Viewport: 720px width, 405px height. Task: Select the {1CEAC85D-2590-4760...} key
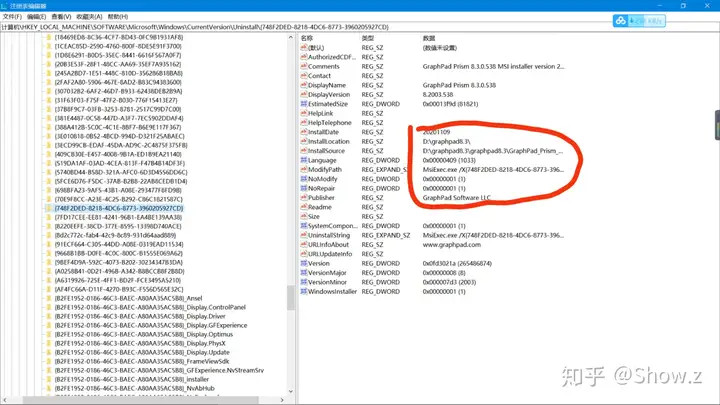(118, 46)
